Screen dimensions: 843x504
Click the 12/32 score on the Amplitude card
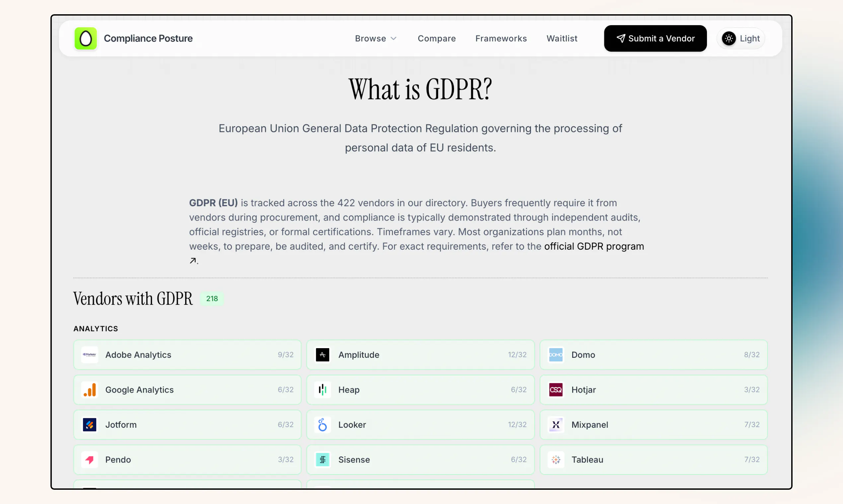point(517,354)
